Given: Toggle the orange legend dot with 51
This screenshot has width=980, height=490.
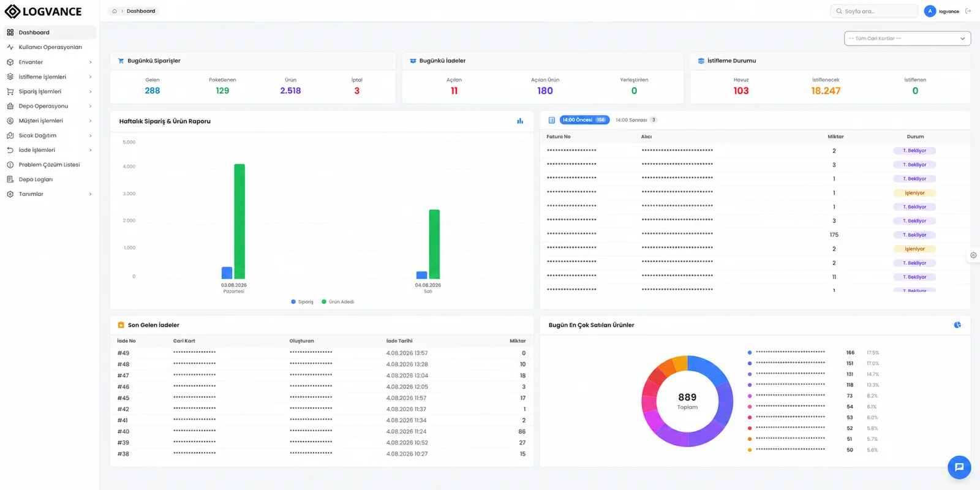Looking at the screenshot, I should click(x=750, y=439).
